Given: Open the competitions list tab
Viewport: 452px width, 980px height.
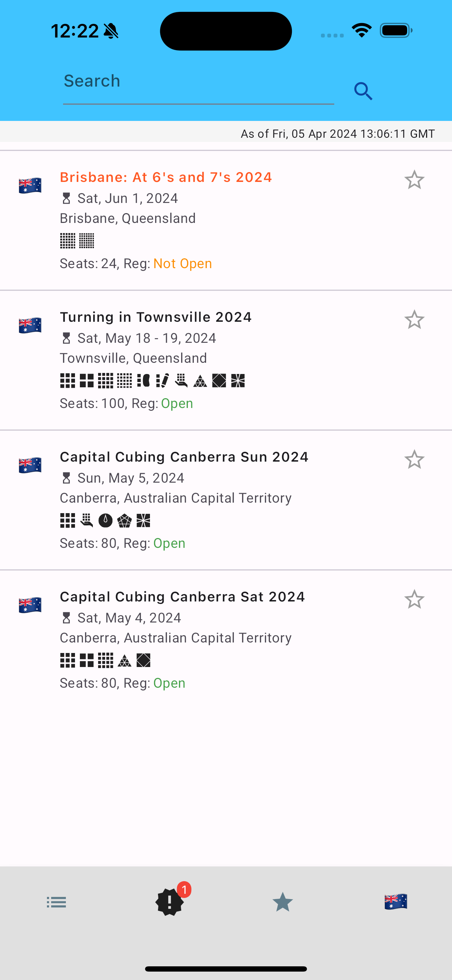Looking at the screenshot, I should (x=56, y=902).
